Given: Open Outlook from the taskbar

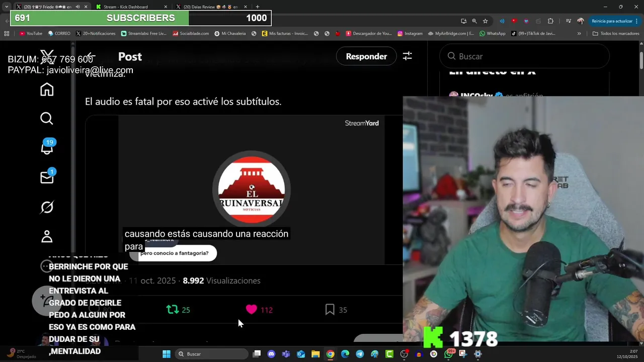Looking at the screenshot, I should point(301,354).
